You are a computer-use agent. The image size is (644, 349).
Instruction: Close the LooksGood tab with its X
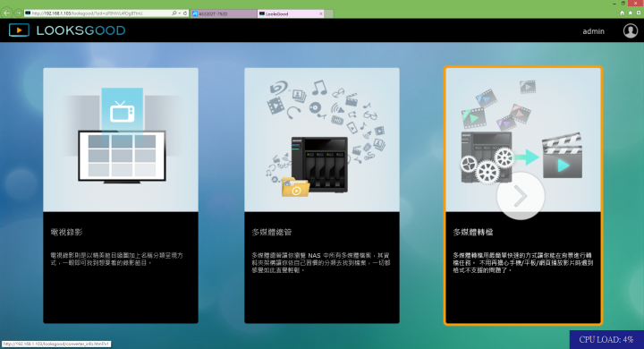(x=321, y=13)
